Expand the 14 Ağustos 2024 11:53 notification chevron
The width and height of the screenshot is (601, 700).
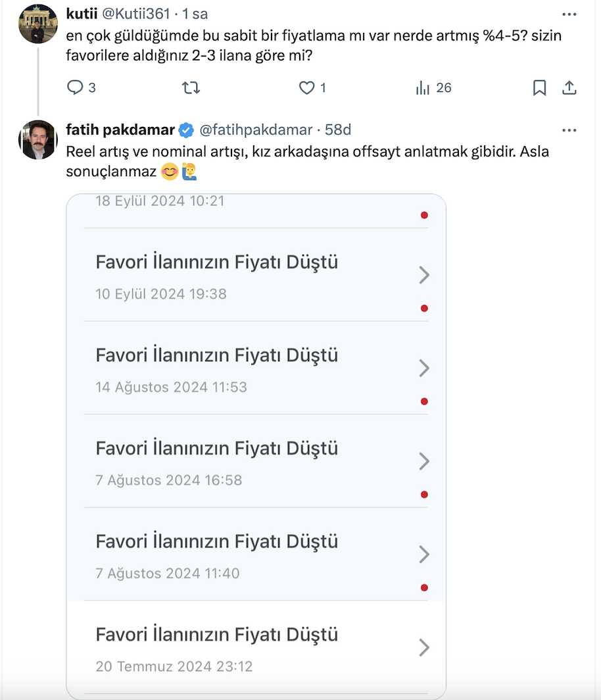(424, 368)
